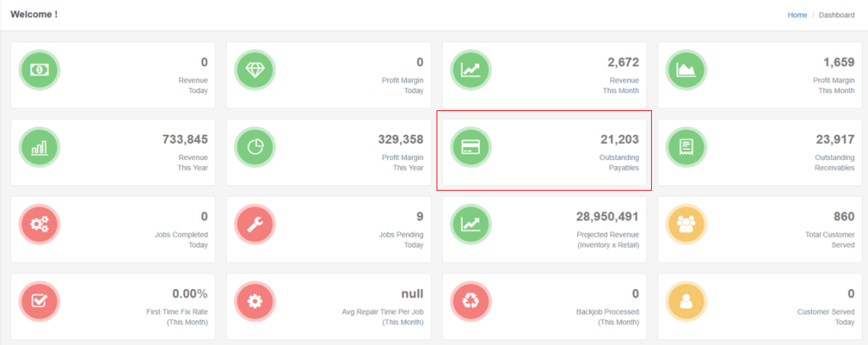The height and width of the screenshot is (345, 868).
Task: Click the Projected Revenue chart icon
Action: (x=470, y=225)
